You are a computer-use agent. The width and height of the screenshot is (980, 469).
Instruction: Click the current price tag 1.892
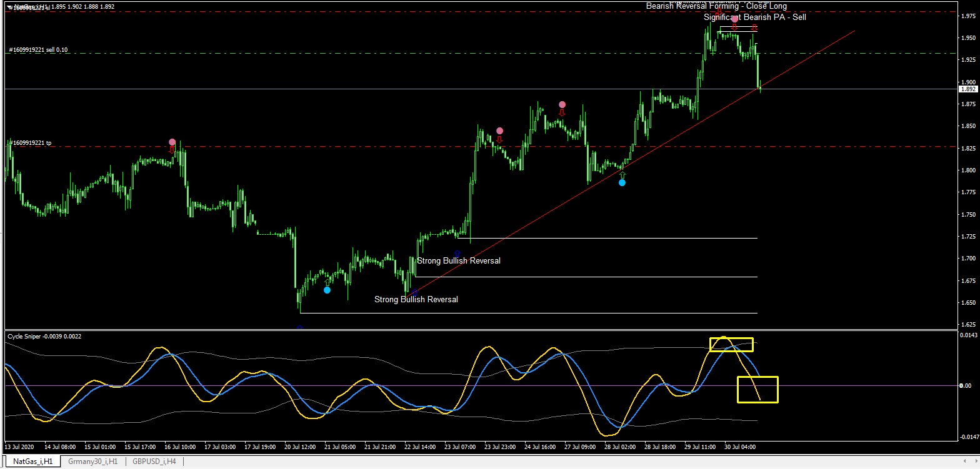click(968, 89)
